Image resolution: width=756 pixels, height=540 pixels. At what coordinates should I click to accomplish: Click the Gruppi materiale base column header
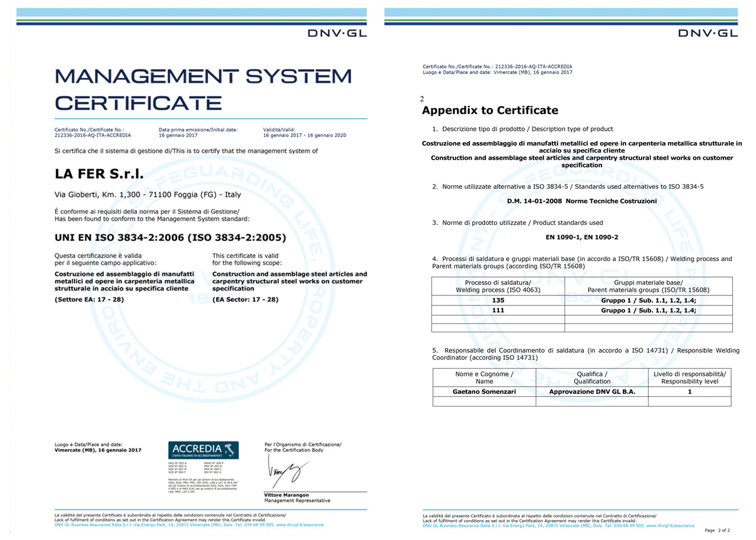[x=648, y=286]
